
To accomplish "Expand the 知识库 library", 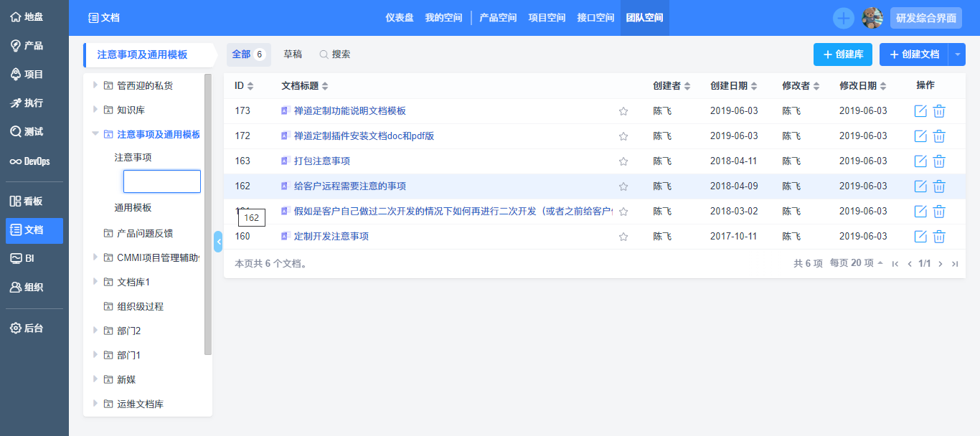I will point(95,110).
